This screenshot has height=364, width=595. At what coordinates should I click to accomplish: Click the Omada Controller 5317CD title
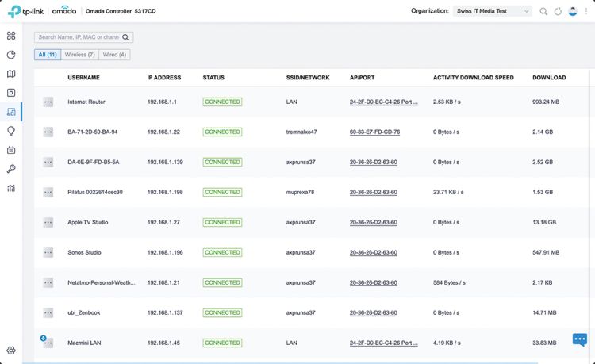click(x=121, y=11)
